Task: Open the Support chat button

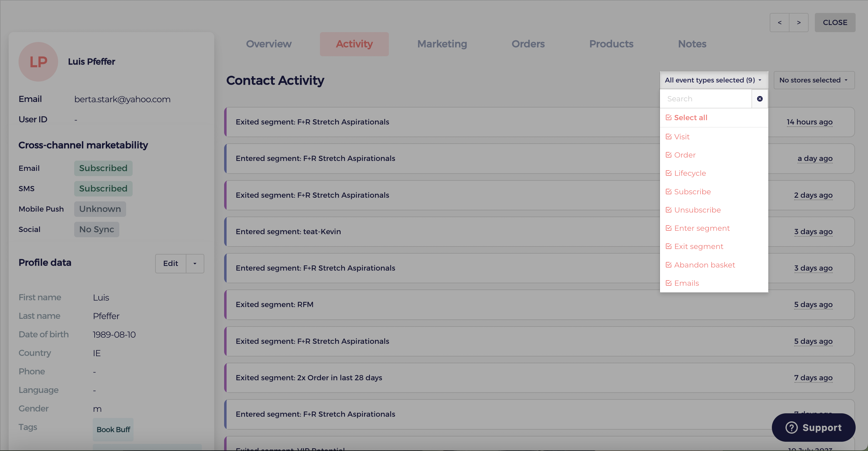Action: pos(813,428)
